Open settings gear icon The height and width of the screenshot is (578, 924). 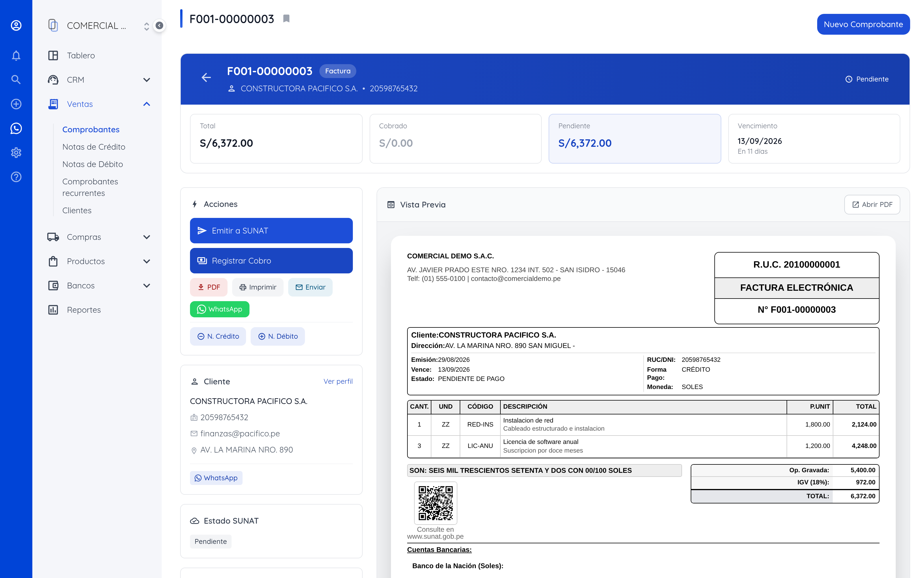(16, 153)
